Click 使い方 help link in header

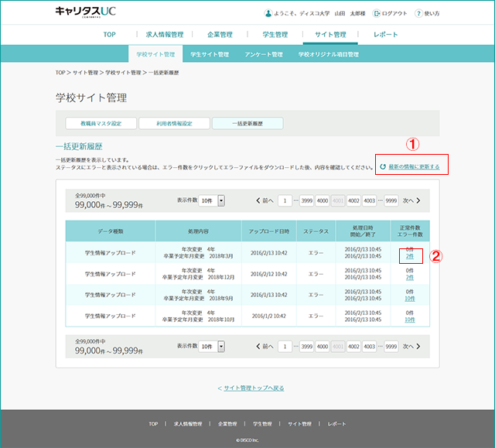pyautogui.click(x=432, y=13)
